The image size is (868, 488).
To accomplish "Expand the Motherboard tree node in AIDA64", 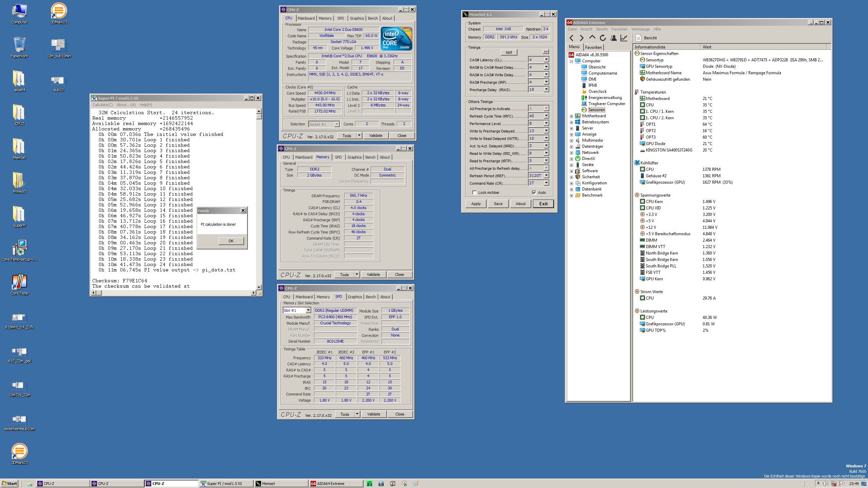I will click(571, 116).
